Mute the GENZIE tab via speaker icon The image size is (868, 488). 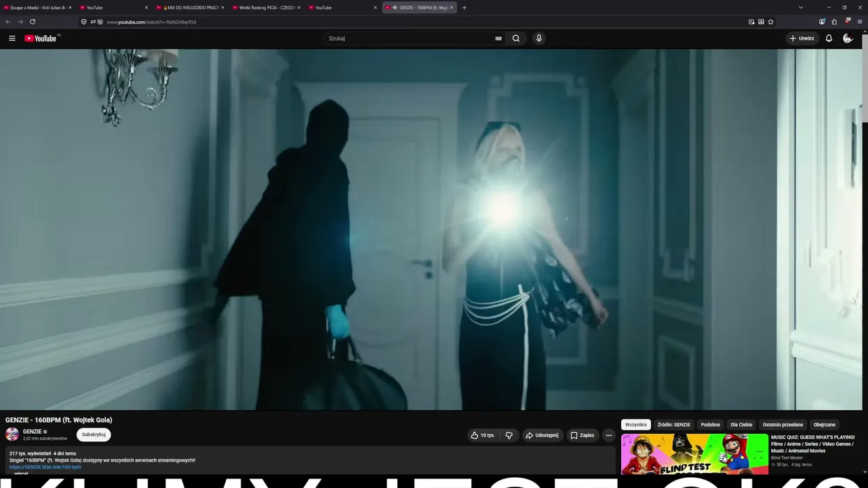click(x=395, y=7)
